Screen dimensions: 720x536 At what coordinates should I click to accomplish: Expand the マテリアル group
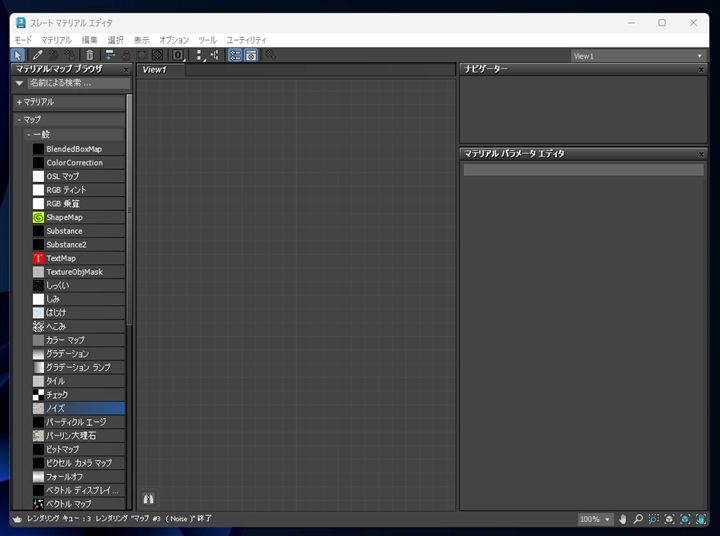pyautogui.click(x=69, y=102)
